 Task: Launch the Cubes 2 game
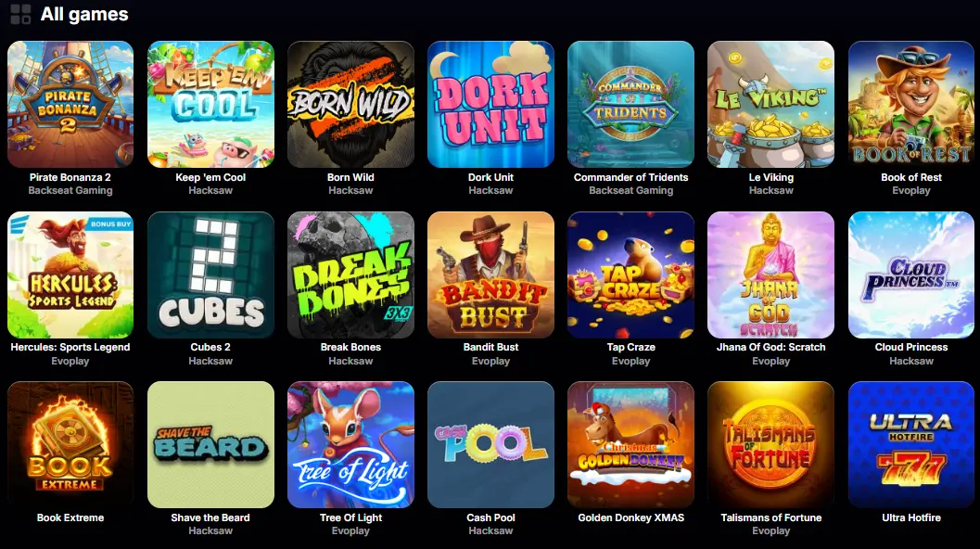coord(210,275)
